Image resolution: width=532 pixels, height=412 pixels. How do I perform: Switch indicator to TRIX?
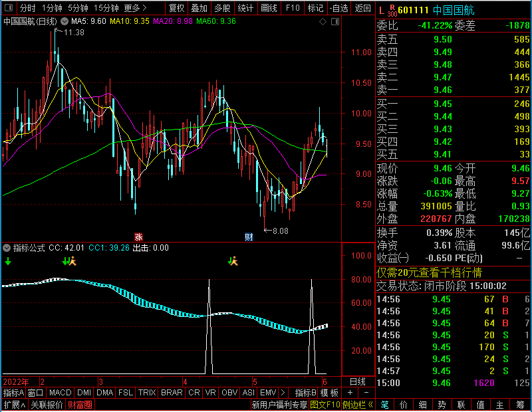[147, 393]
